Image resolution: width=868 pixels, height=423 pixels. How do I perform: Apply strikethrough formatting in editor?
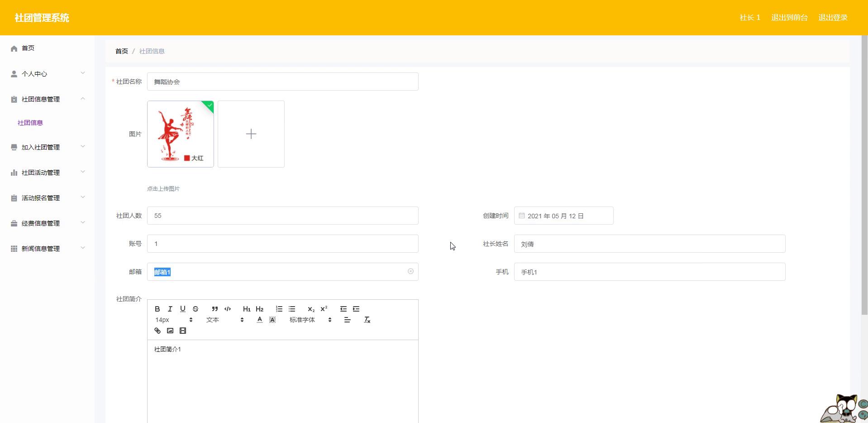coord(196,309)
